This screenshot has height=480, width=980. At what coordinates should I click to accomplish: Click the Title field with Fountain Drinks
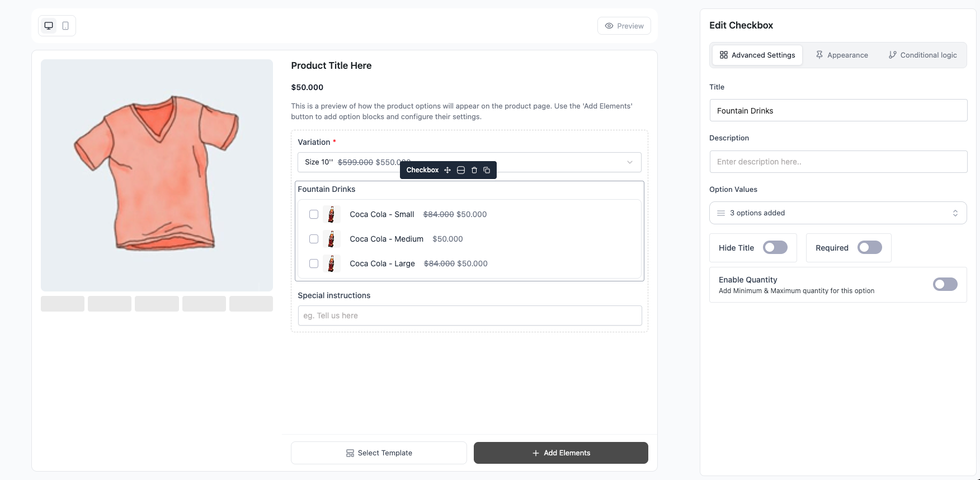tap(838, 110)
